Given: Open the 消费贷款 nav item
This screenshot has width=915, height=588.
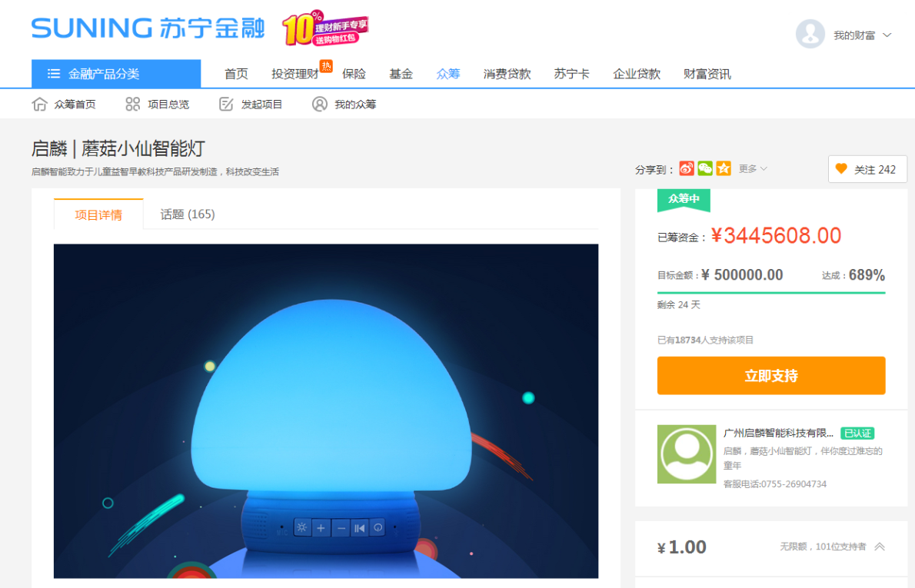Looking at the screenshot, I should tap(507, 74).
